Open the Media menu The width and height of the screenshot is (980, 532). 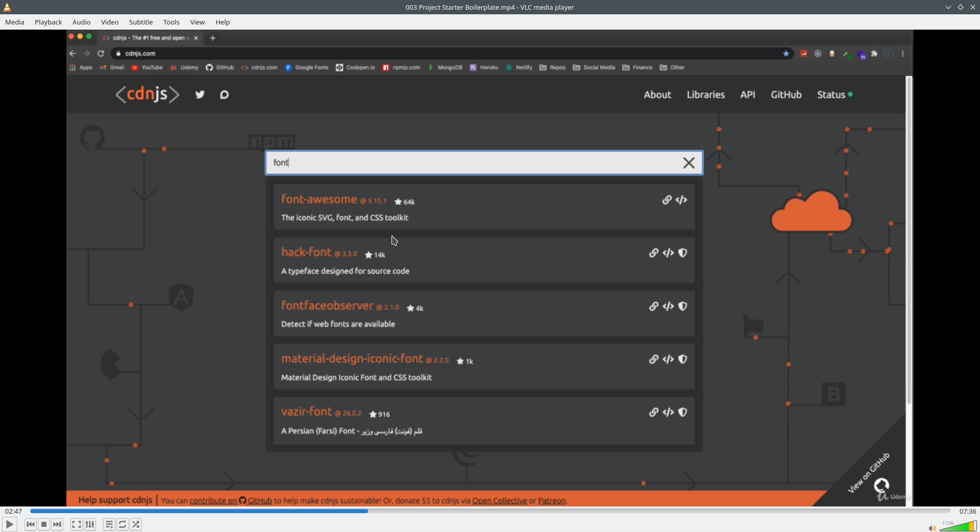tap(15, 22)
